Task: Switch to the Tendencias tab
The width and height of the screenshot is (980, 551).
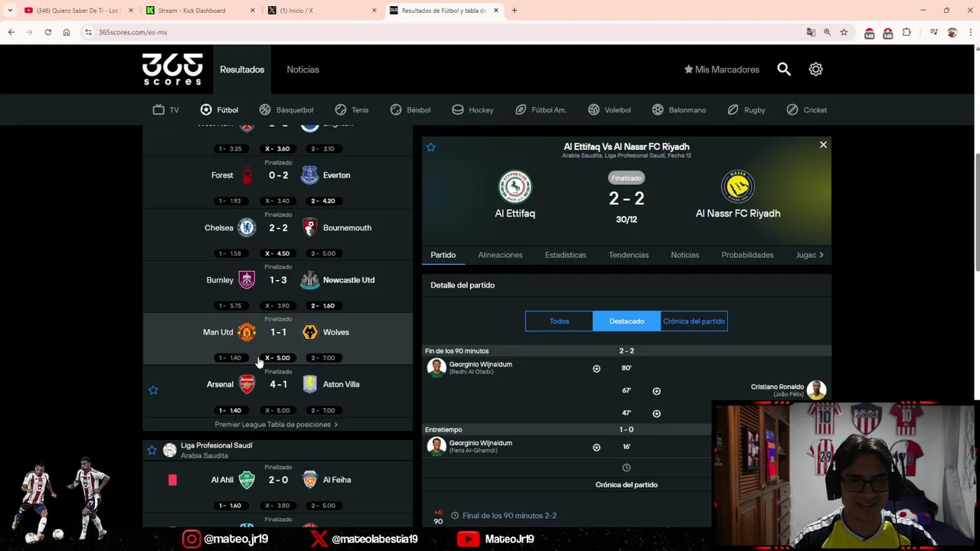Action: 629,255
